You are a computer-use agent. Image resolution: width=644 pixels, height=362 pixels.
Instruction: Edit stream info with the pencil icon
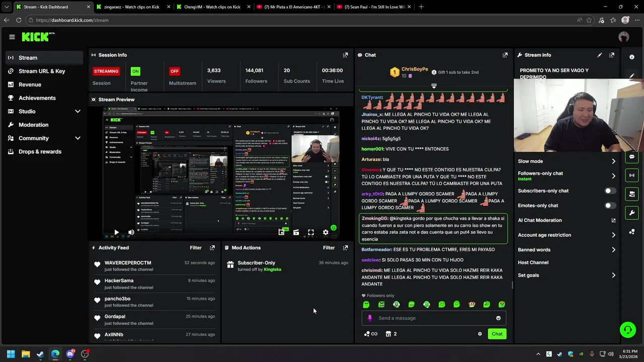click(x=599, y=55)
